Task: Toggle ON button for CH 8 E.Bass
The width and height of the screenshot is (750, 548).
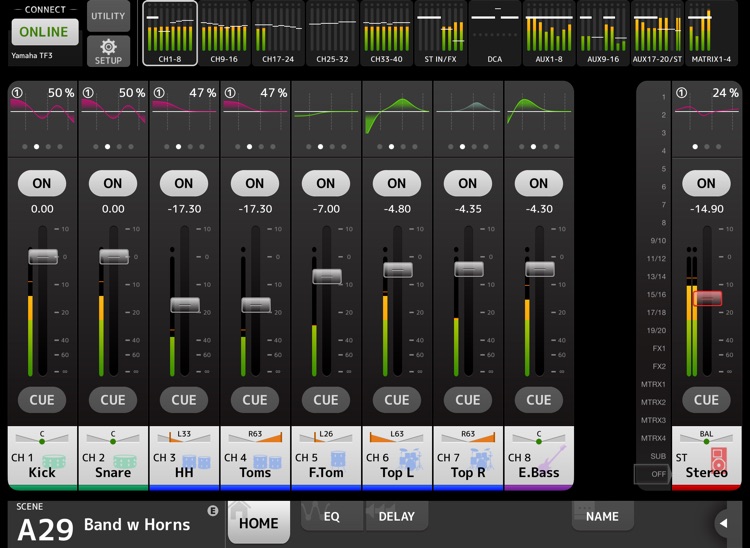Action: click(x=539, y=183)
